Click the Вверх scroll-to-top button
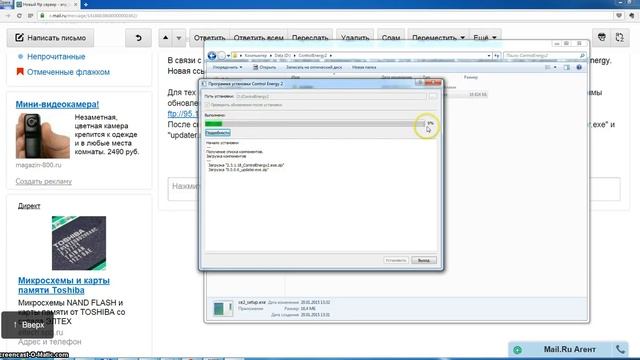This screenshot has height=360, width=640. coord(27,325)
